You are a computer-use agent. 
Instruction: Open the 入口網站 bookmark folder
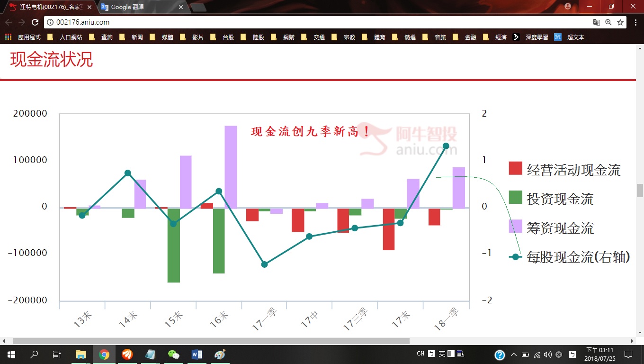(x=65, y=37)
